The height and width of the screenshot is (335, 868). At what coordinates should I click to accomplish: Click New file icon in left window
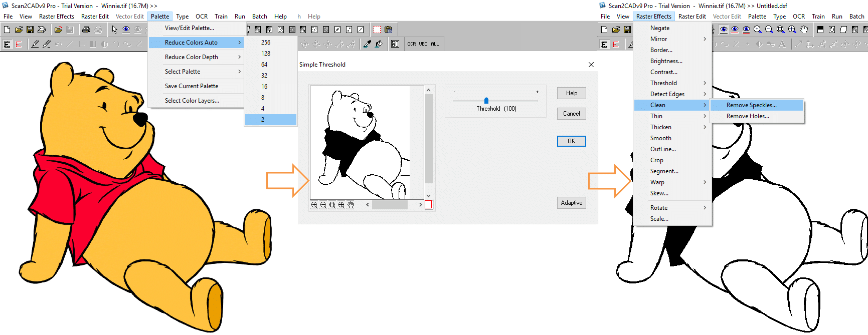coord(7,30)
